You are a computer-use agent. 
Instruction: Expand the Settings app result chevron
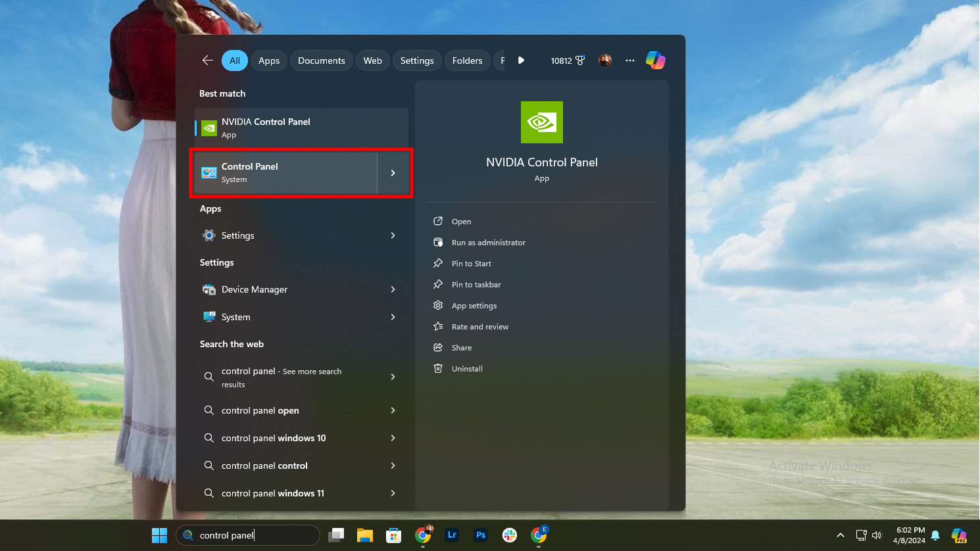coord(393,235)
